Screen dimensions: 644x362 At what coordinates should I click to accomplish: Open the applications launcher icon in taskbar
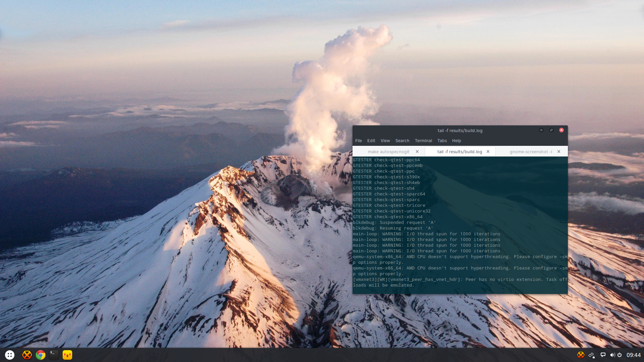coord(10,355)
